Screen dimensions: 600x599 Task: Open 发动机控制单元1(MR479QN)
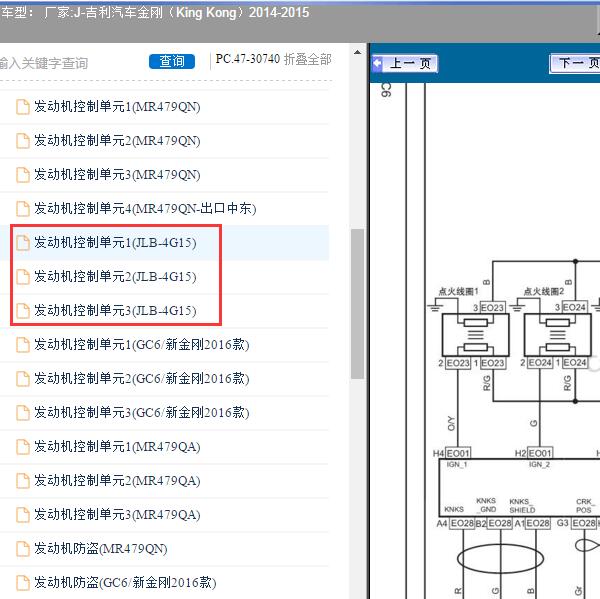(117, 107)
